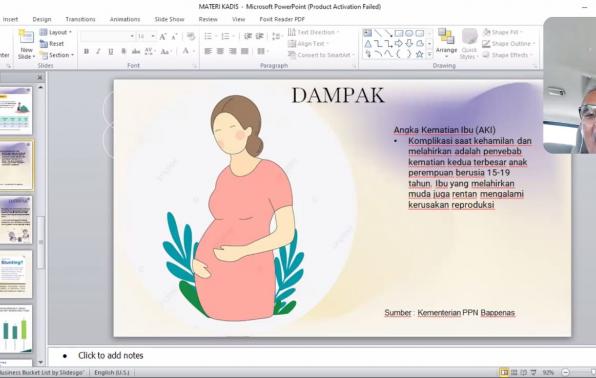596x378 pixels.
Task: Click Decrease Font Size icon
Action: pyautogui.click(x=174, y=37)
